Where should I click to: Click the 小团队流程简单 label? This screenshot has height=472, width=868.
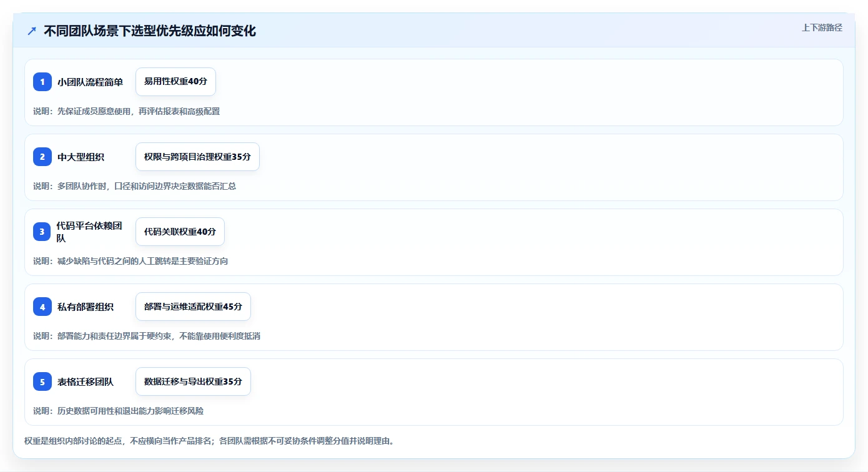coord(90,82)
